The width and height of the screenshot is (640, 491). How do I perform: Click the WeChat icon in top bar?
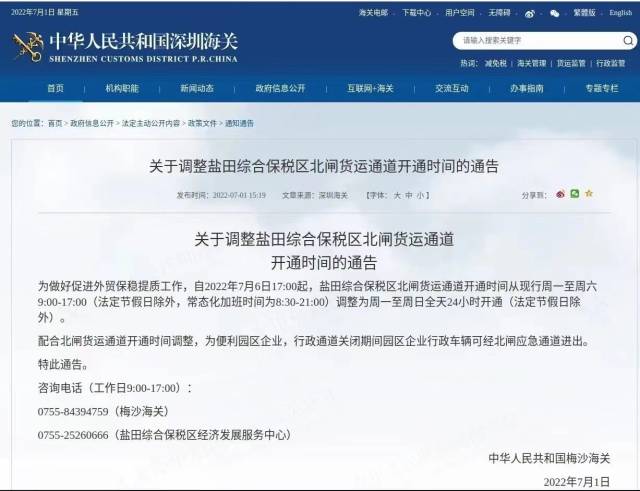click(x=555, y=13)
